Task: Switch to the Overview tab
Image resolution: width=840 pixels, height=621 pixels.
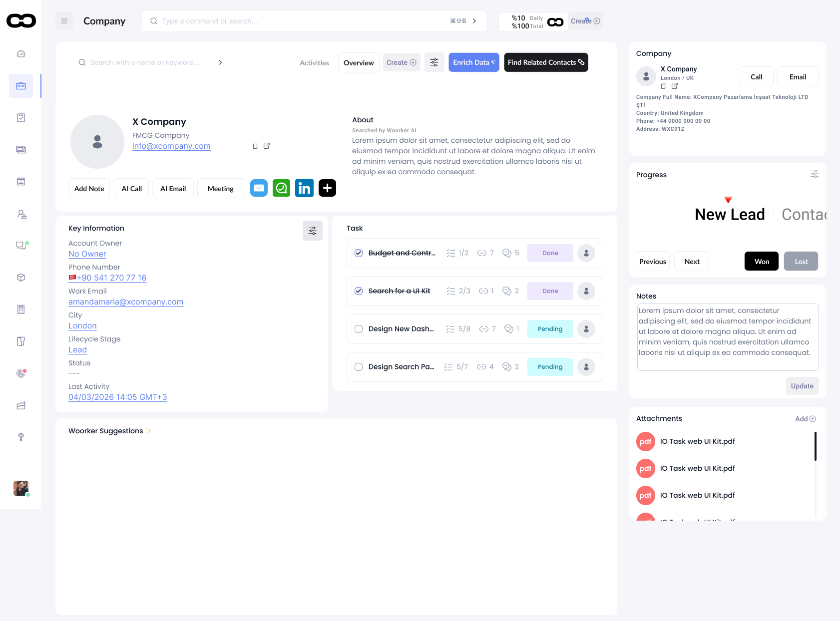Action: tap(359, 63)
